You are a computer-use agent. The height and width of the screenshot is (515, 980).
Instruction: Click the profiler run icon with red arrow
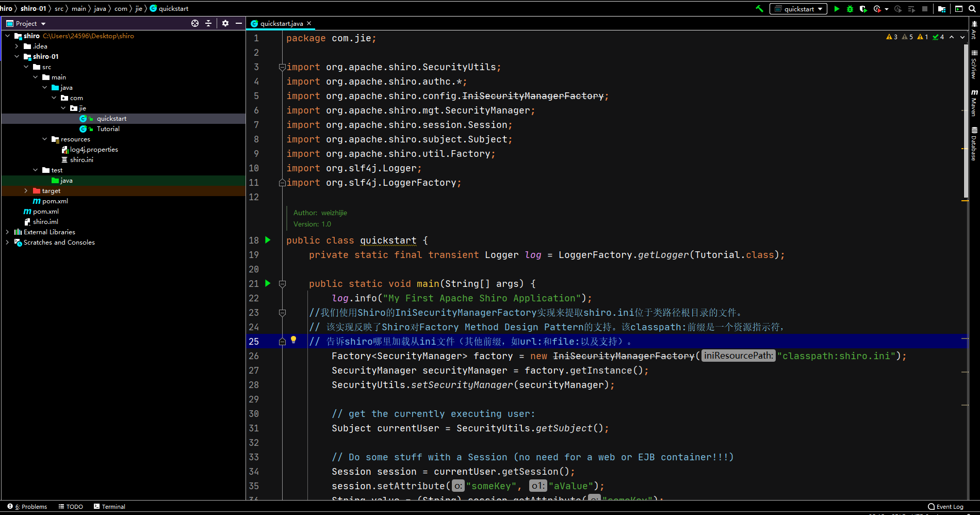pyautogui.click(x=877, y=9)
